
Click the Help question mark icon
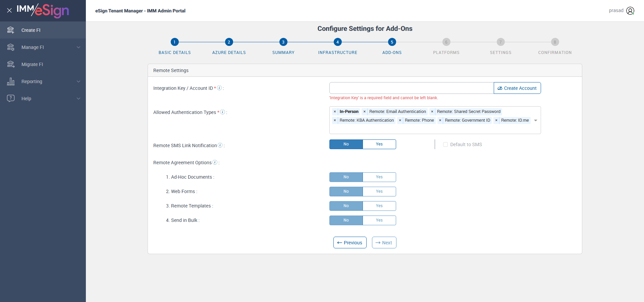pos(11,98)
